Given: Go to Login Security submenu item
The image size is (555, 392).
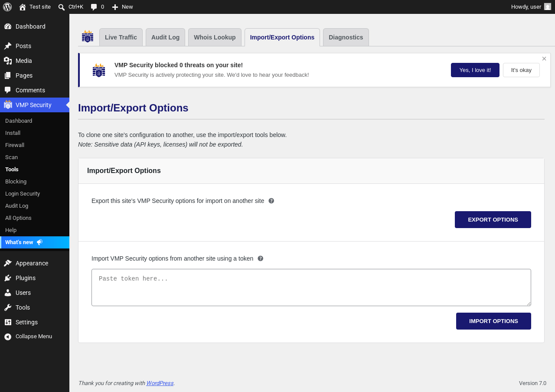Looking at the screenshot, I should click(35, 193).
